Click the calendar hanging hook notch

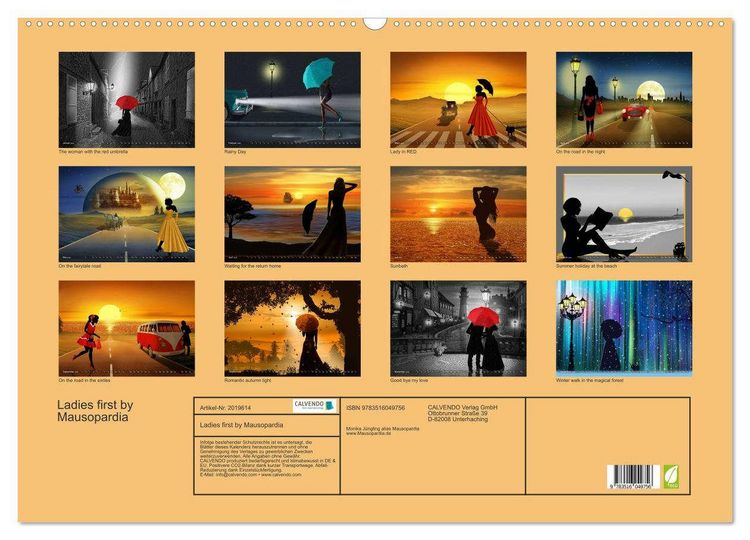coord(375,23)
